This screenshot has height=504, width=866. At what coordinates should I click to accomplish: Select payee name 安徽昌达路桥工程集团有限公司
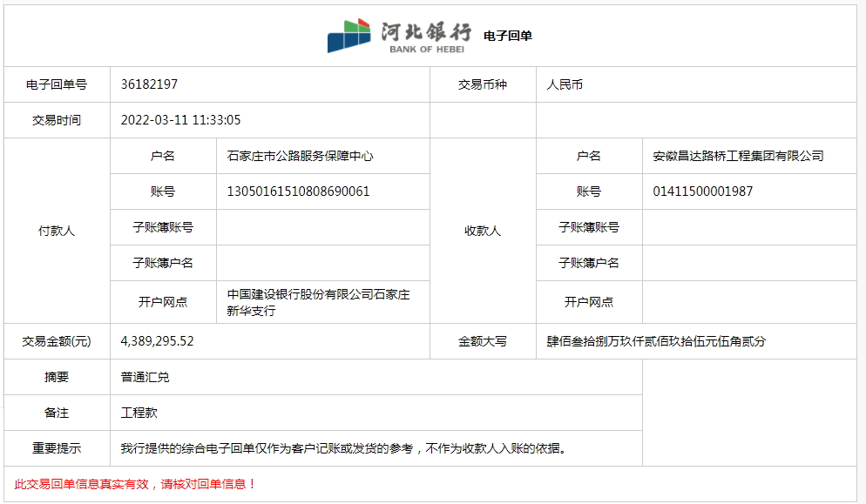[738, 156]
